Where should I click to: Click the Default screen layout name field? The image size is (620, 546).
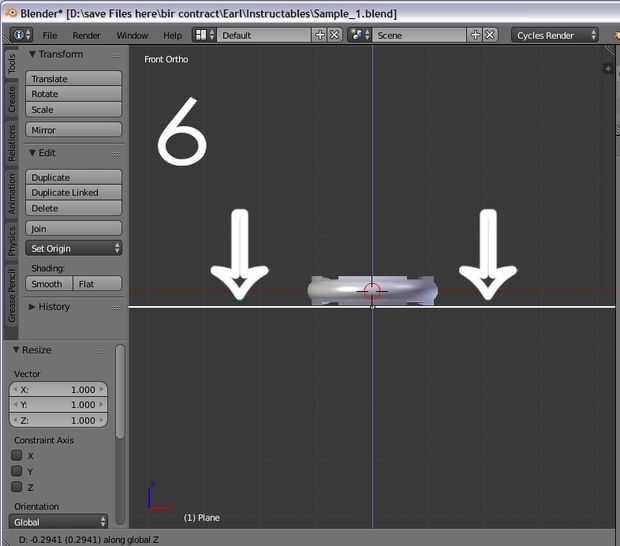pos(264,35)
